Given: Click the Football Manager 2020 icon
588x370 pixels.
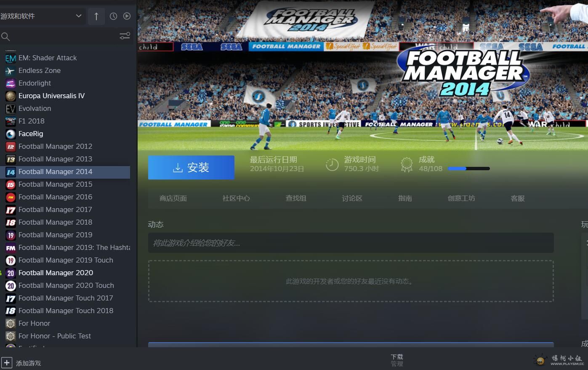Looking at the screenshot, I should (x=11, y=273).
